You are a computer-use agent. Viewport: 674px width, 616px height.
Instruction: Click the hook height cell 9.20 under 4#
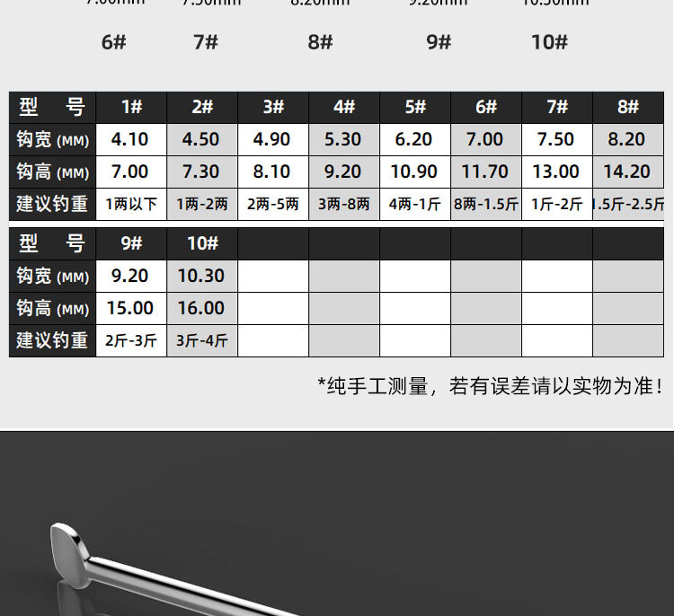344,172
